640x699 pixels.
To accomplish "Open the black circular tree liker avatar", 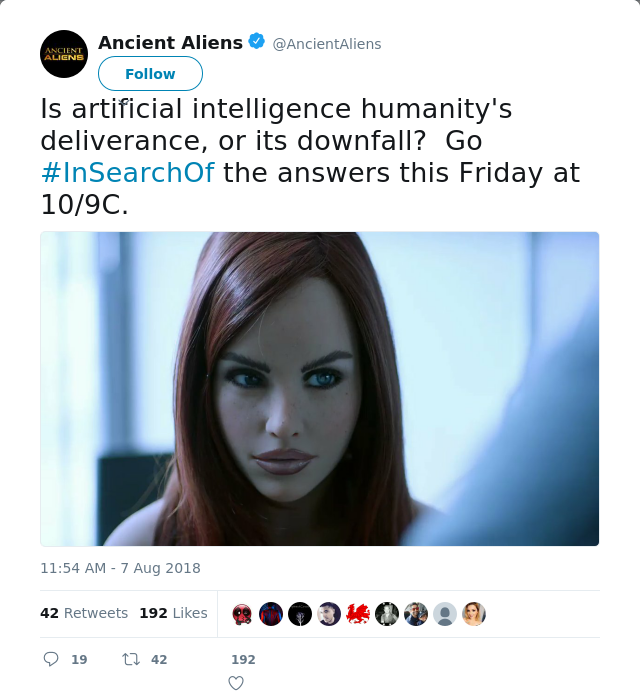I will pos(300,614).
